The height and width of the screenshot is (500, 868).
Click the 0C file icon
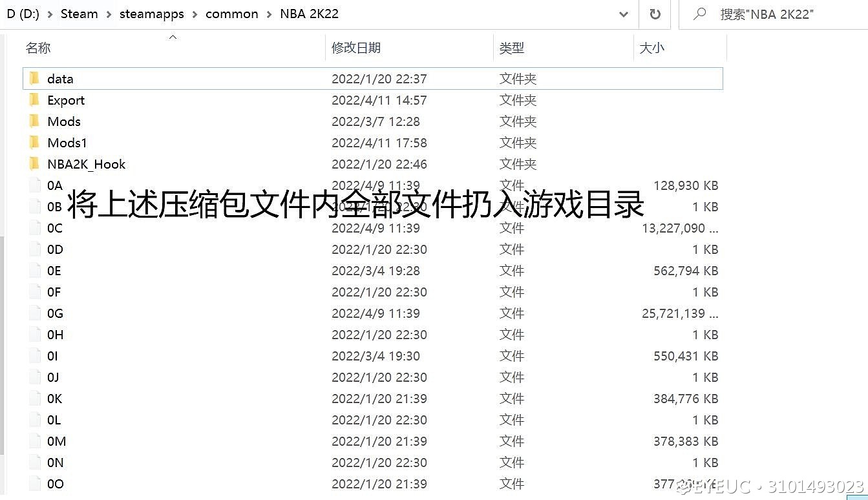[35, 228]
